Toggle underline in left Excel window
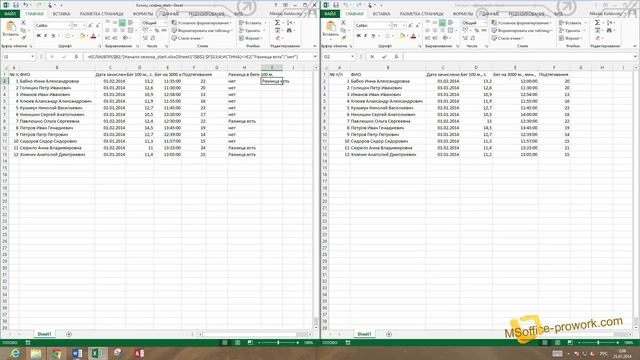Image resolution: width=640 pixels, height=360 pixels. click(x=53, y=36)
